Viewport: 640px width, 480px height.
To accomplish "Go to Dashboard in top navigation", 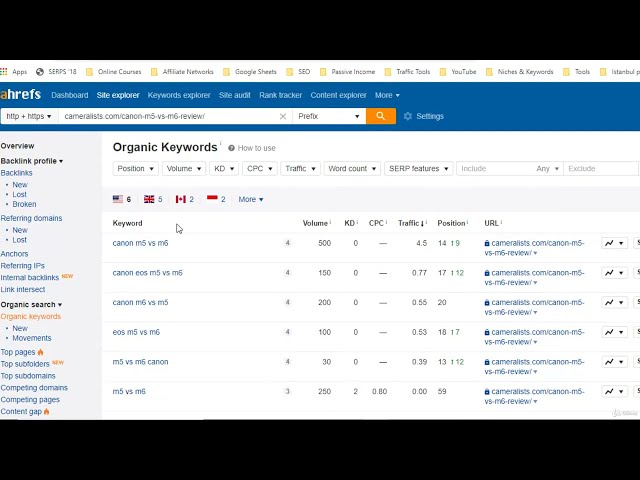I will click(70, 95).
